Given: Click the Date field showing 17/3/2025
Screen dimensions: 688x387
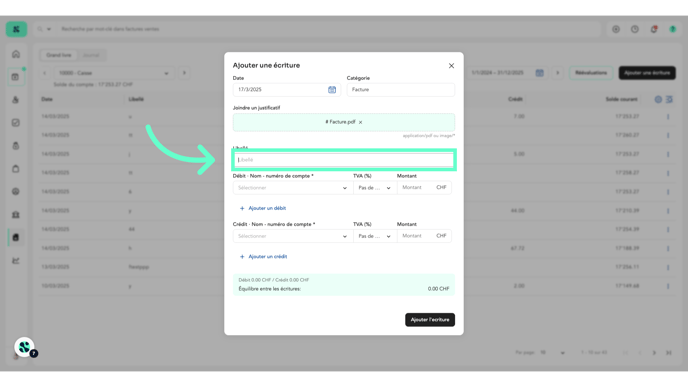Looking at the screenshot, I should click(287, 90).
